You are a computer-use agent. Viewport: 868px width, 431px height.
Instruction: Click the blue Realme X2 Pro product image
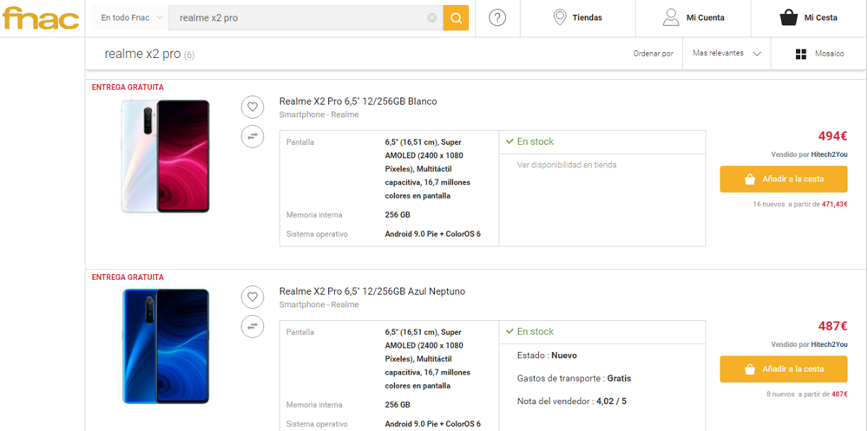click(165, 346)
